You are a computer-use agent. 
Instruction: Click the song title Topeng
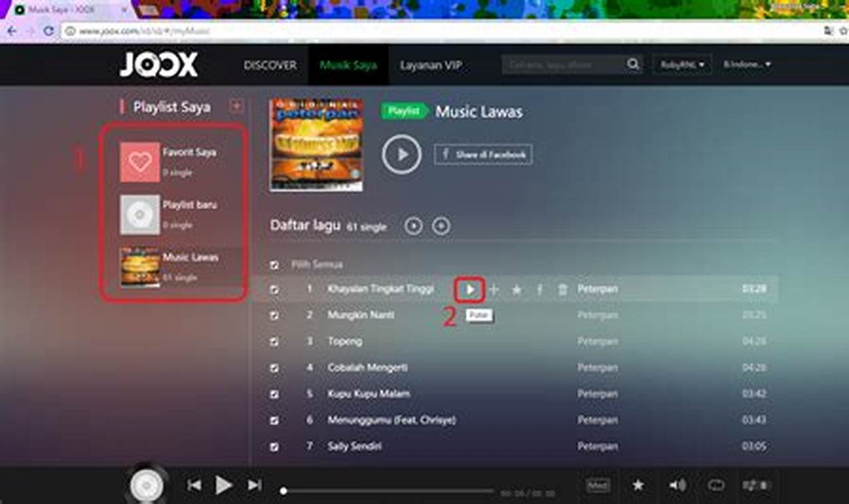click(x=345, y=342)
